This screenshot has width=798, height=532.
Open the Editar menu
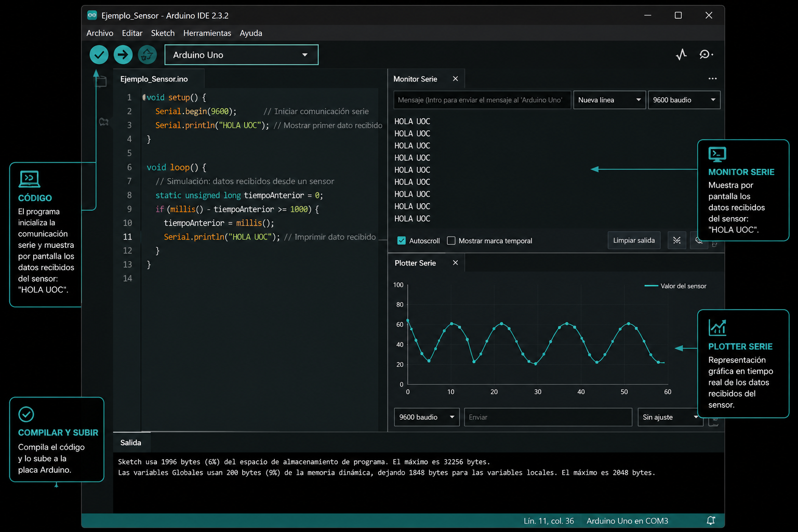pyautogui.click(x=132, y=33)
